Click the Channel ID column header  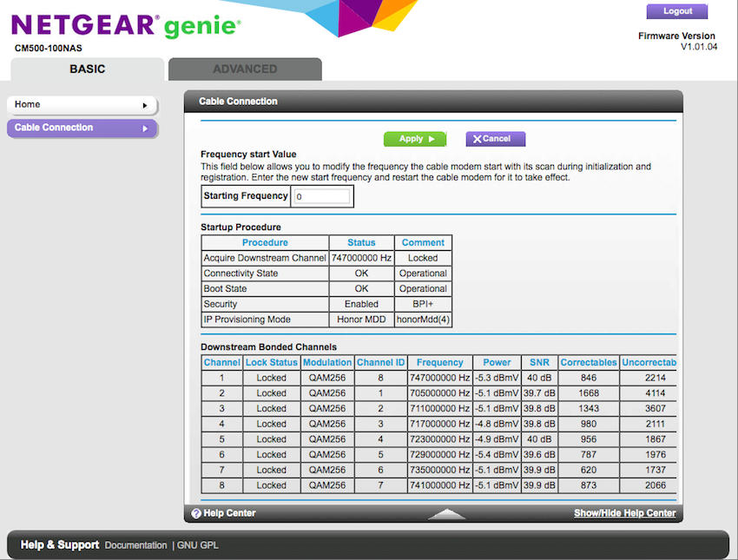tap(380, 362)
